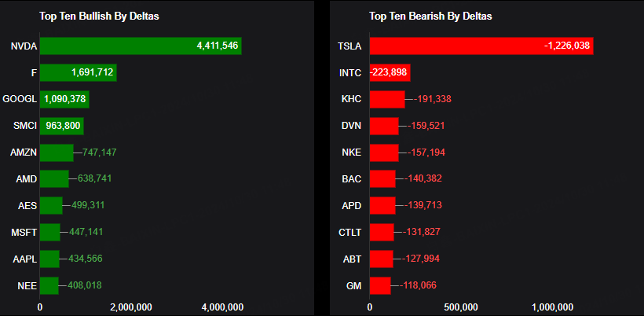Select the GOOGL bar in bullish chart
The width and height of the screenshot is (644, 316).
[64, 100]
